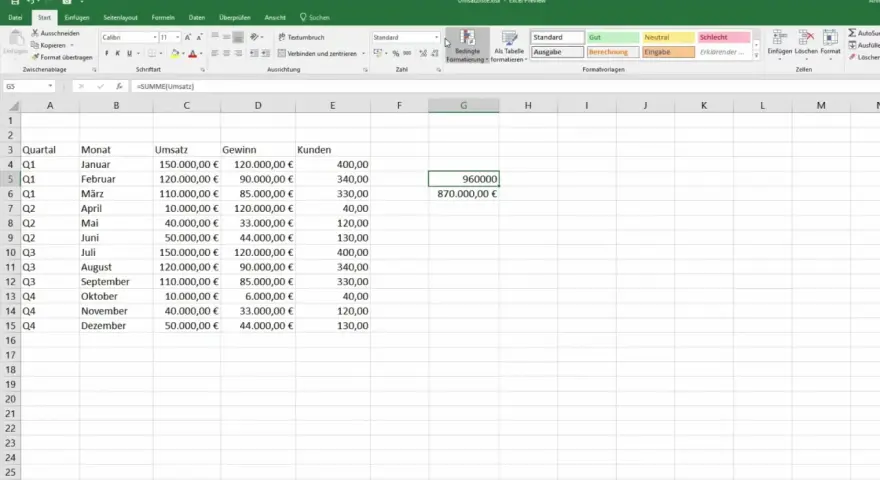The image size is (880, 480).
Task: Open text orientation options
Action: [256, 37]
